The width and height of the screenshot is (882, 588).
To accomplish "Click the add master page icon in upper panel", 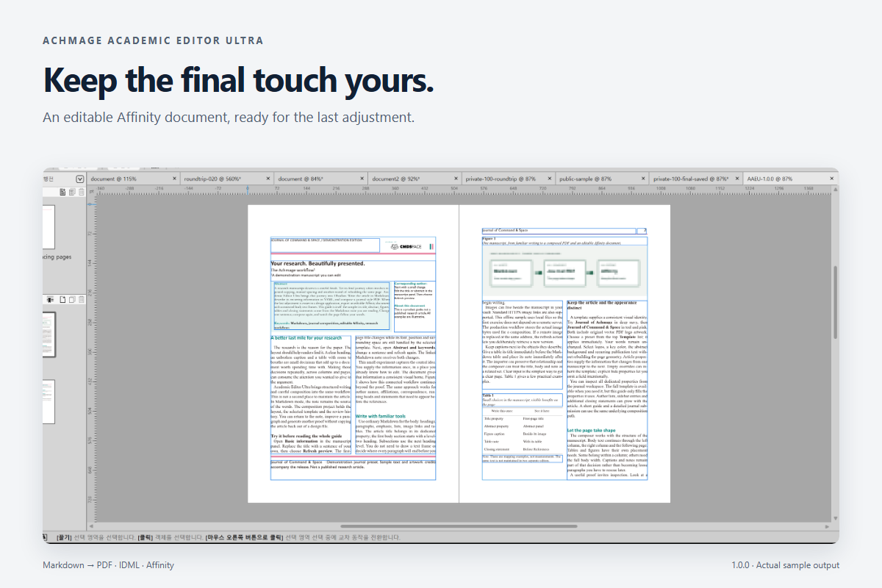I will 62,192.
